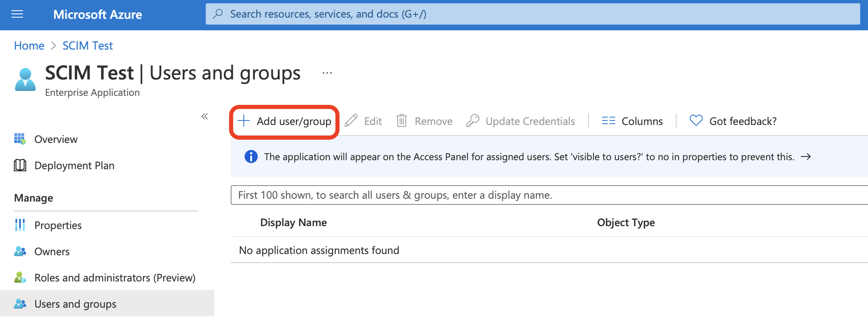
Task: Open Owners menu label
Action: tap(52, 252)
